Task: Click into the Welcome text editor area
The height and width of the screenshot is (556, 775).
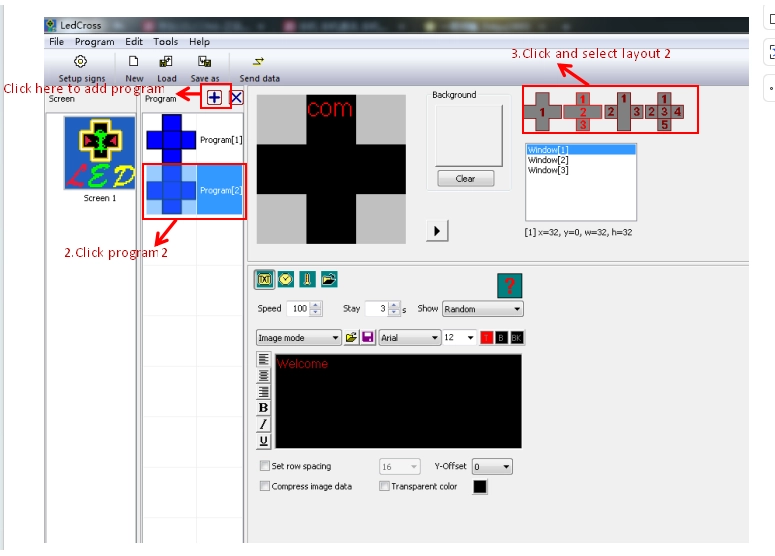Action: (398, 401)
